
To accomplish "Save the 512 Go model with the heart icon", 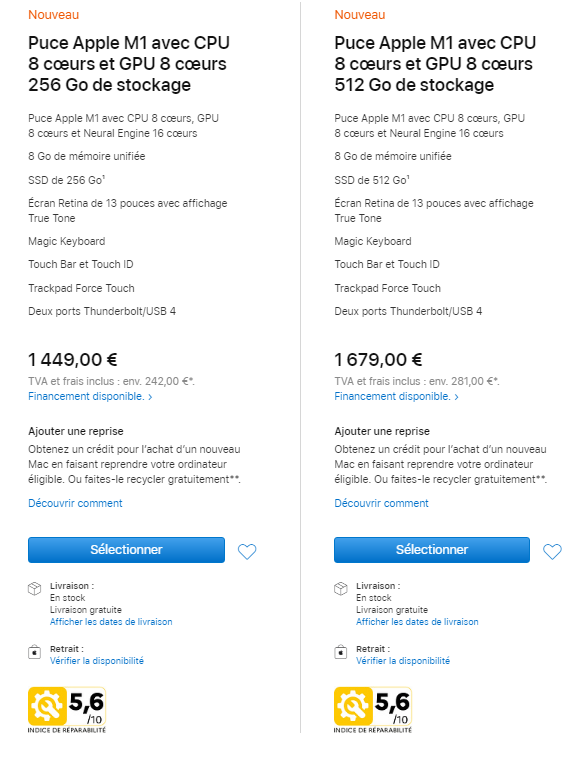I will 552,552.
